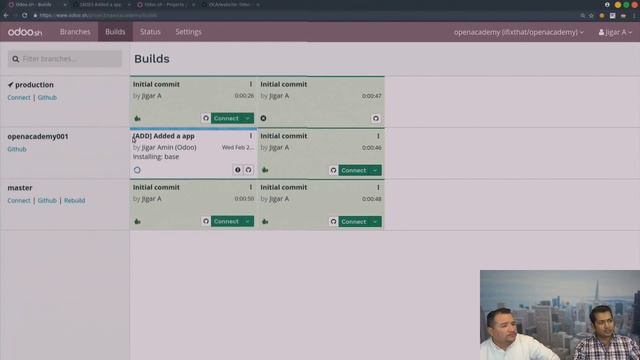Click Connect button on openacademy001 build 0:00:46
This screenshot has height=360, width=640.
[x=353, y=170]
